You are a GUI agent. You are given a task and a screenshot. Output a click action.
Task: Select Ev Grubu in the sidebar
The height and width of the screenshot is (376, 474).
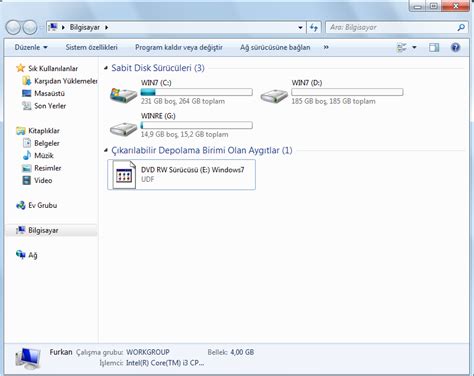(x=43, y=205)
